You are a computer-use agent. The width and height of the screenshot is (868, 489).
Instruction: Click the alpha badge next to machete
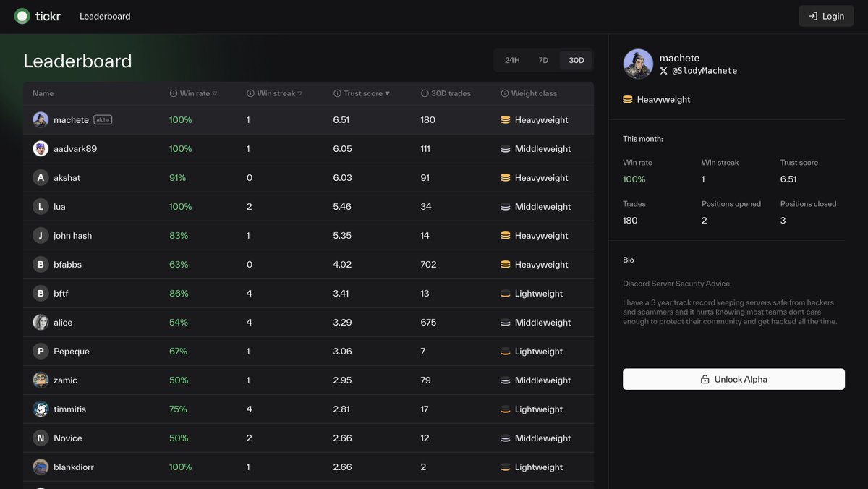click(x=103, y=120)
